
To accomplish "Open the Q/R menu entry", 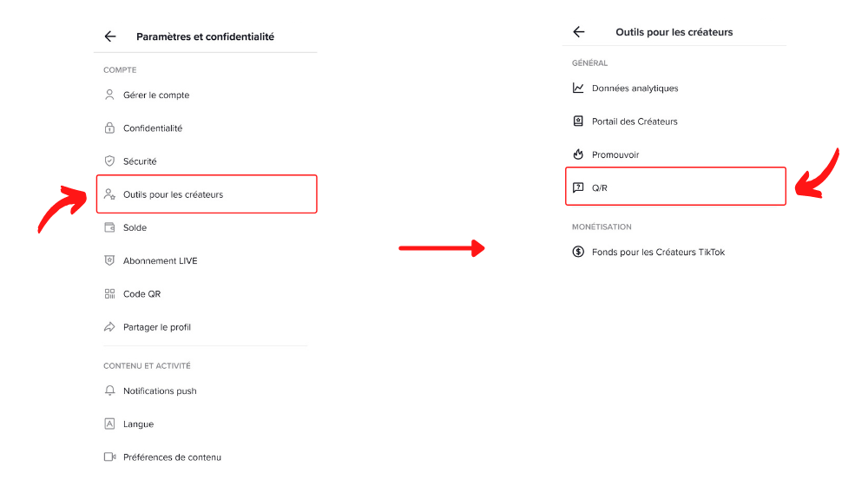I will [675, 187].
